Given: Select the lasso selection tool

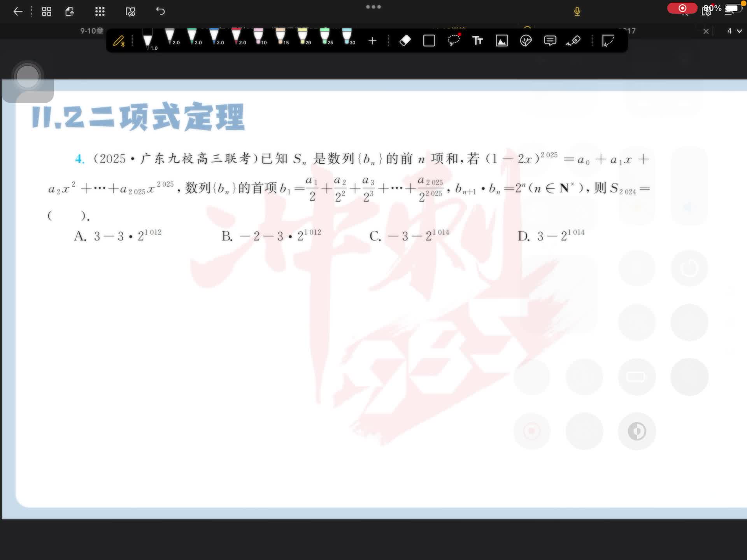Looking at the screenshot, I should [x=454, y=40].
